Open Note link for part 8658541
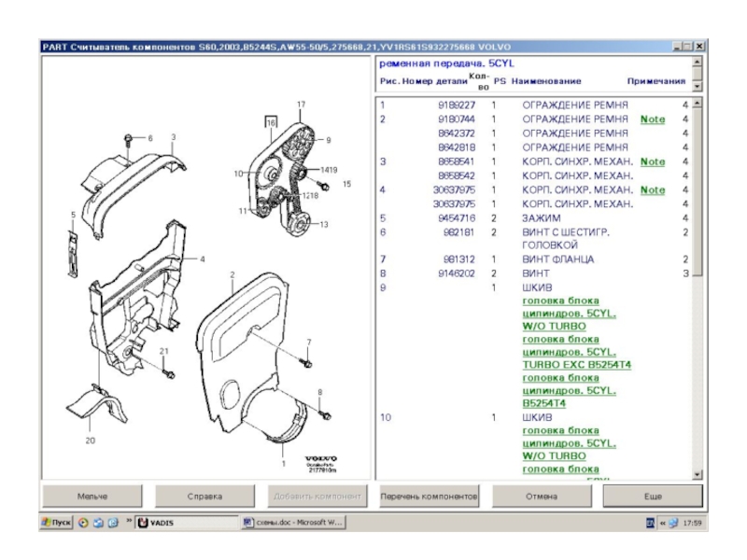 point(653,161)
